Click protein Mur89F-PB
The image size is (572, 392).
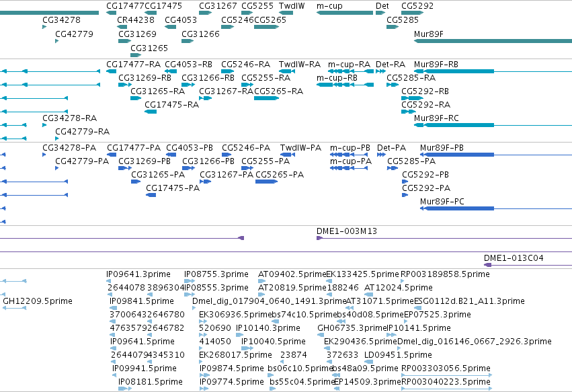(x=442, y=148)
